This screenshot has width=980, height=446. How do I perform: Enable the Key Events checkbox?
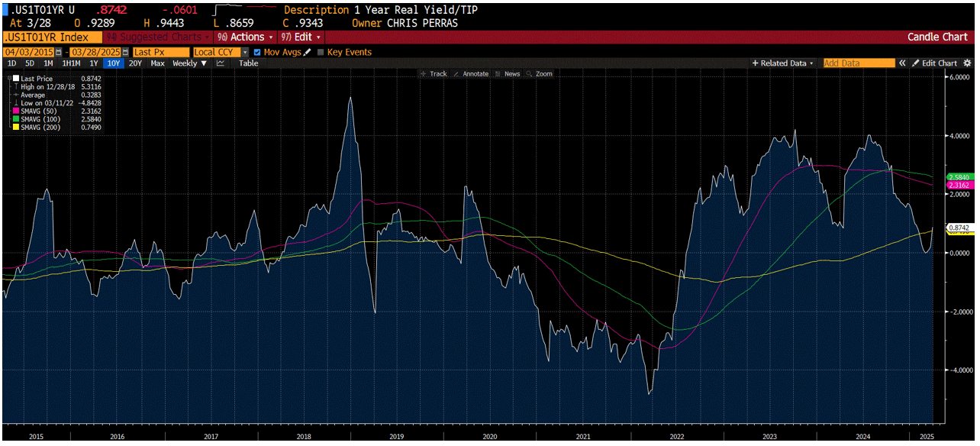pos(319,52)
